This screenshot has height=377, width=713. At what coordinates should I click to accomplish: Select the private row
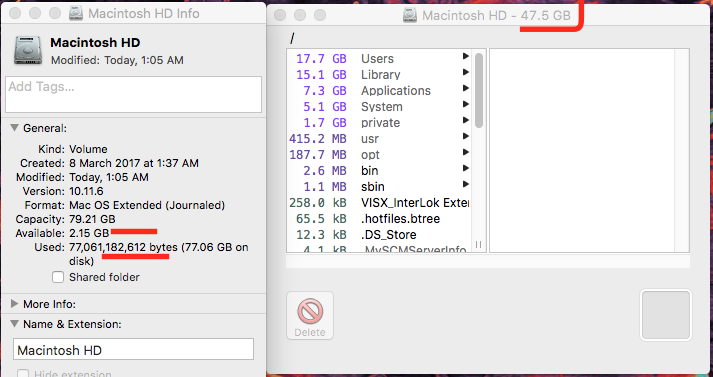click(380, 123)
